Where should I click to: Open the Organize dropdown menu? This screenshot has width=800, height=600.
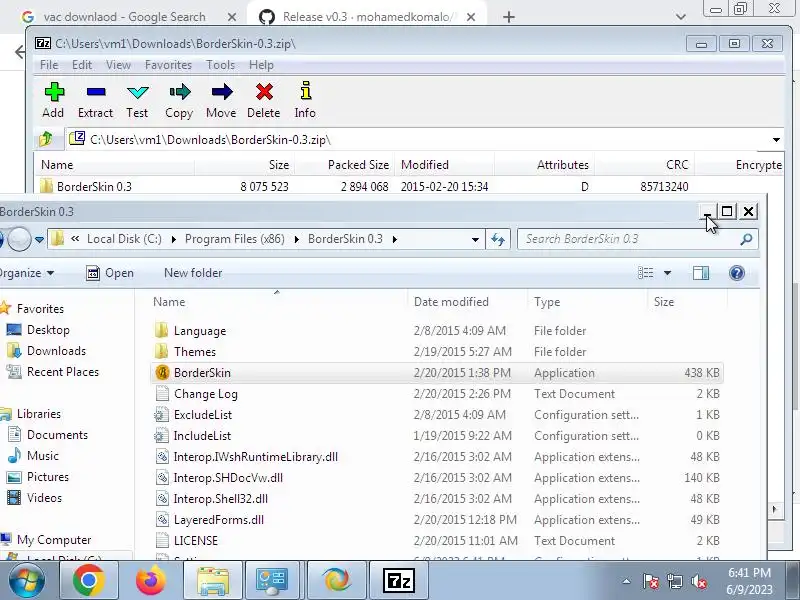[x=27, y=273]
